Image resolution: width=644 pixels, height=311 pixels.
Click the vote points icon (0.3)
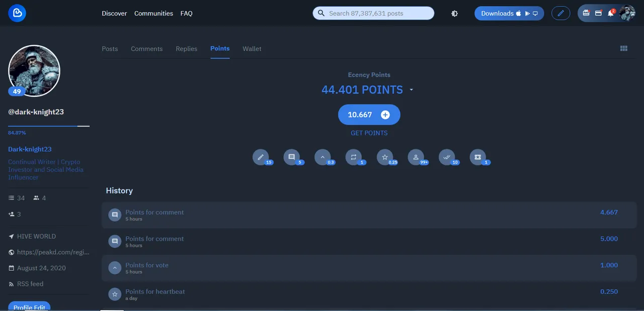tap(323, 157)
